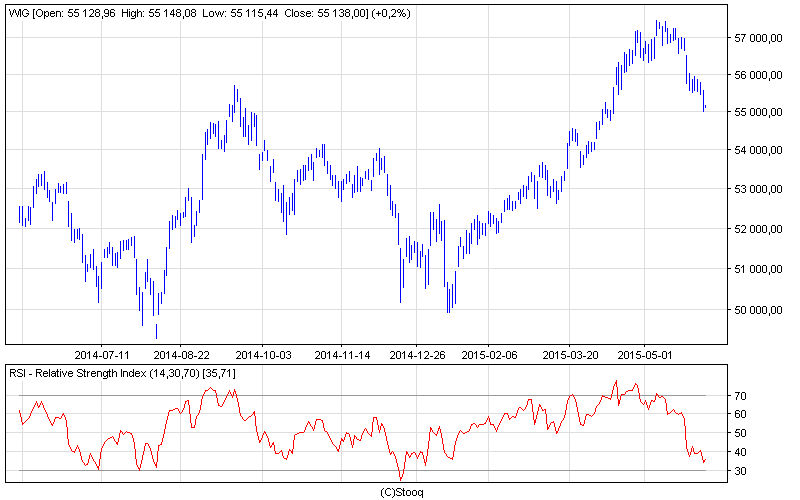Click the RSI 70 level axis label
The width and height of the screenshot is (800, 500).
[x=741, y=396]
